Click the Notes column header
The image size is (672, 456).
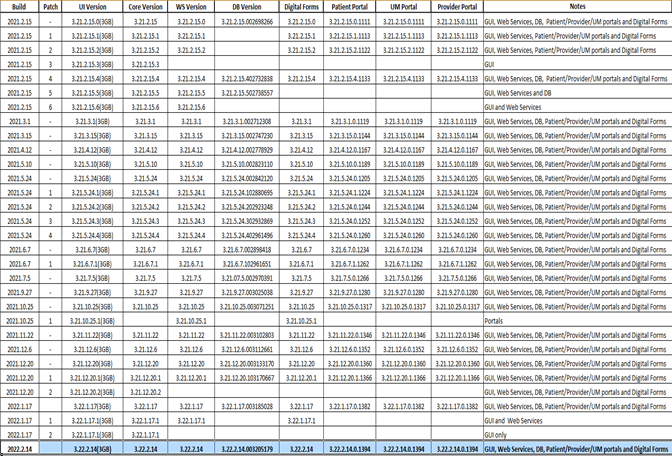(x=574, y=5)
